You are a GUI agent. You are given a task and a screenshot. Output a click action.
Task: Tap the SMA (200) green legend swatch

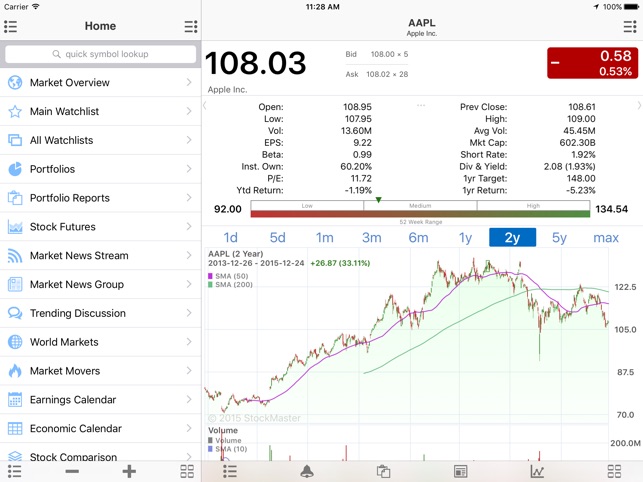210,285
